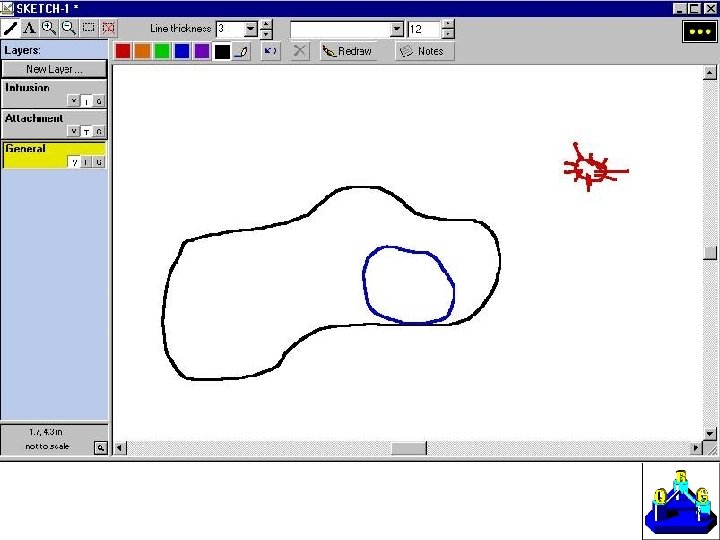Viewport: 720px width, 540px height.
Task: Toggle the V button on Attachment layer
Action: (x=74, y=131)
